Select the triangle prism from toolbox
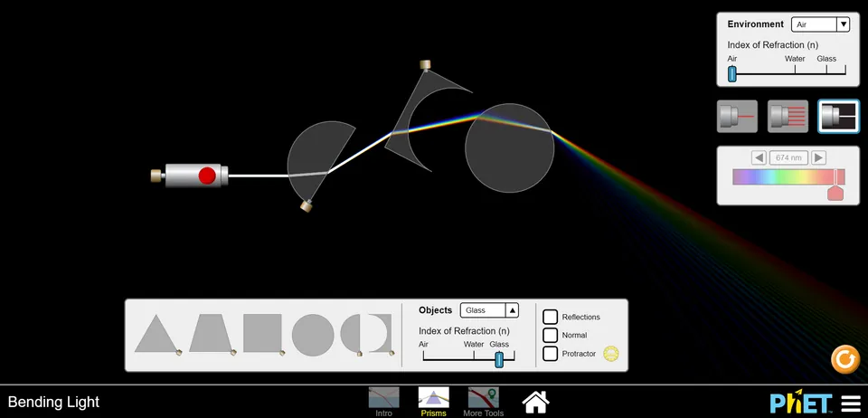The height and width of the screenshot is (418, 868). point(156,336)
